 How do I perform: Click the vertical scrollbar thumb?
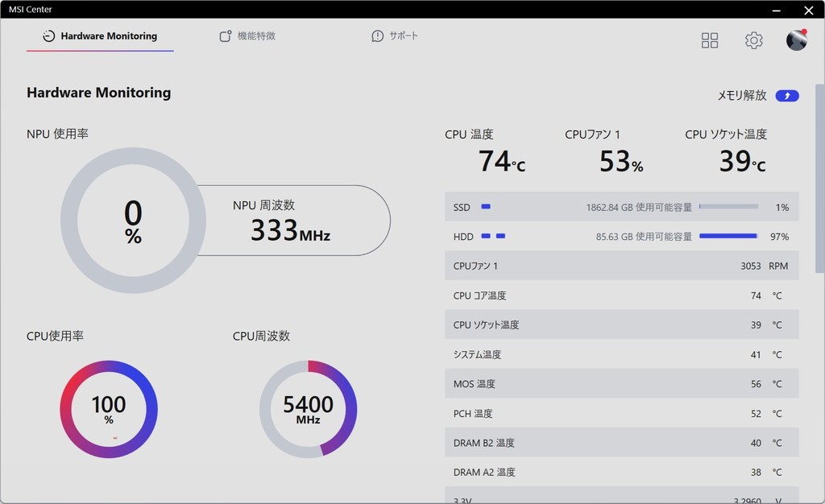pos(819,178)
